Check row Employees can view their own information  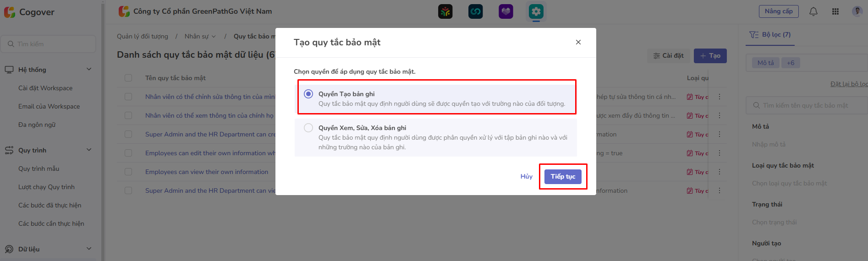click(128, 172)
